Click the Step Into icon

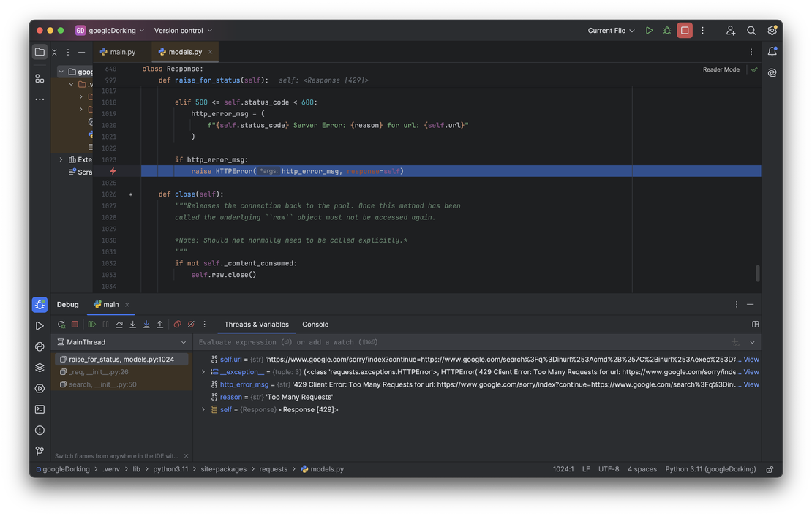pos(132,325)
